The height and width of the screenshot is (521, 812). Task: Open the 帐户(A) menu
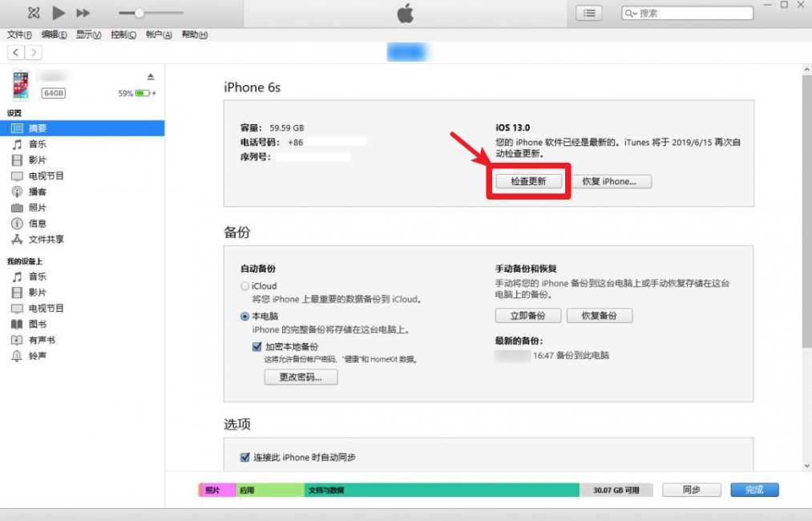point(159,34)
